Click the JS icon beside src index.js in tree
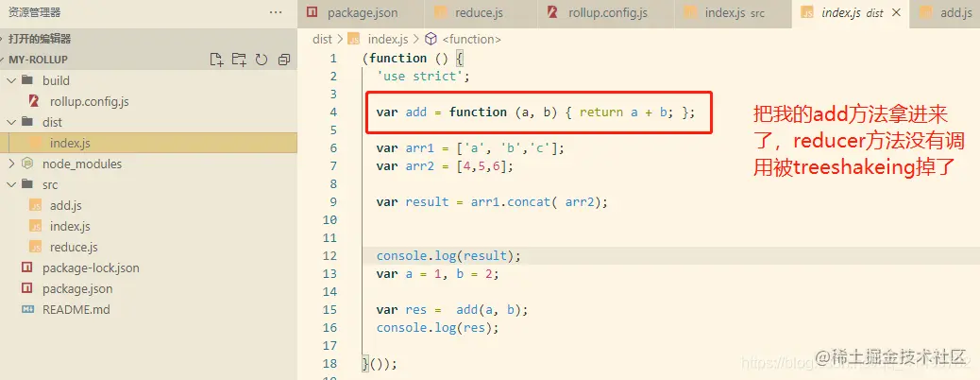Viewport: 980px width, 380px height. [x=36, y=226]
